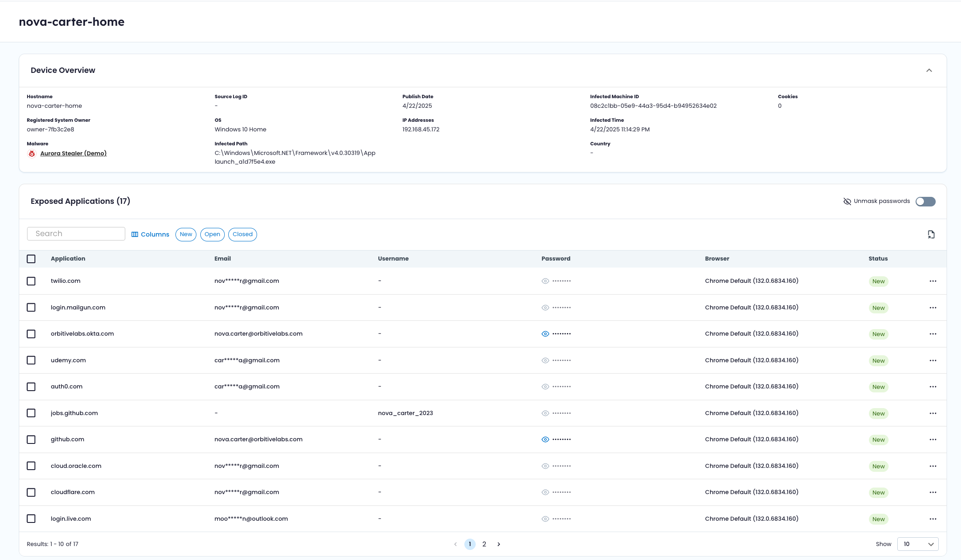Toggle the Unmask passwords switch
This screenshot has width=961, height=560.
pyautogui.click(x=925, y=201)
